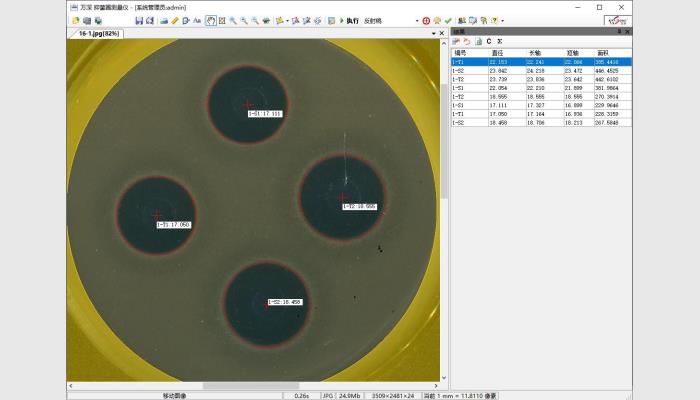This screenshot has height=400, width=700.
Task: Click the green checkmark confirm icon
Action: click(x=448, y=20)
